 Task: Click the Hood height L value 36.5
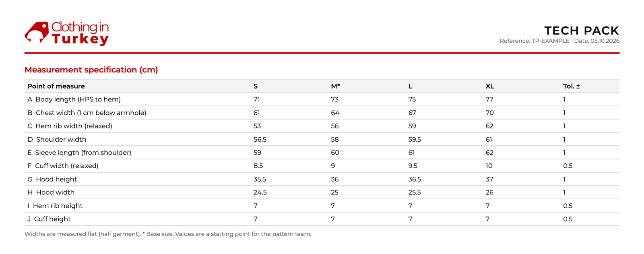click(415, 179)
